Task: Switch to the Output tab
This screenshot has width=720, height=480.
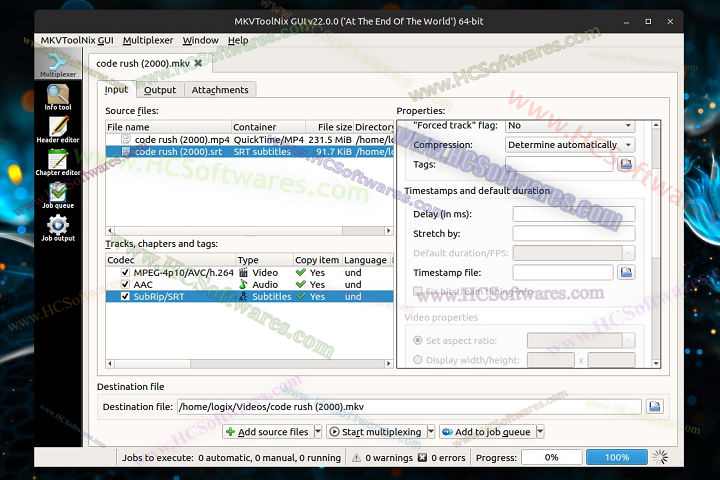Action: click(x=160, y=90)
